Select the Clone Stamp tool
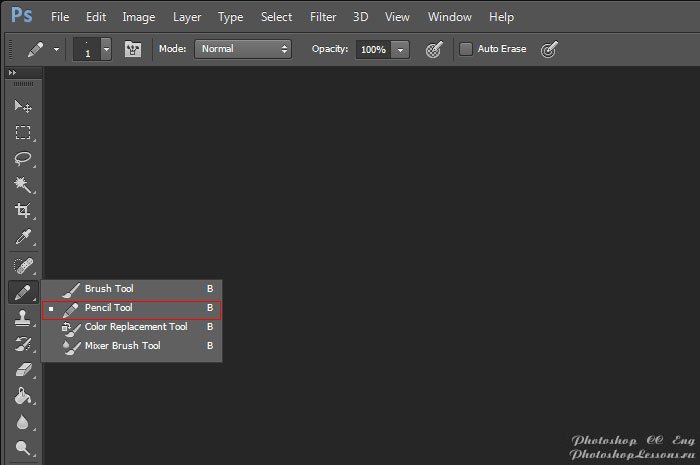Image resolution: width=700 pixels, height=465 pixels. pos(22,318)
